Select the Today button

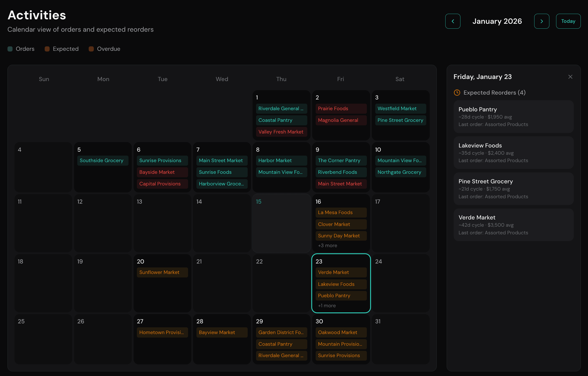pos(568,21)
